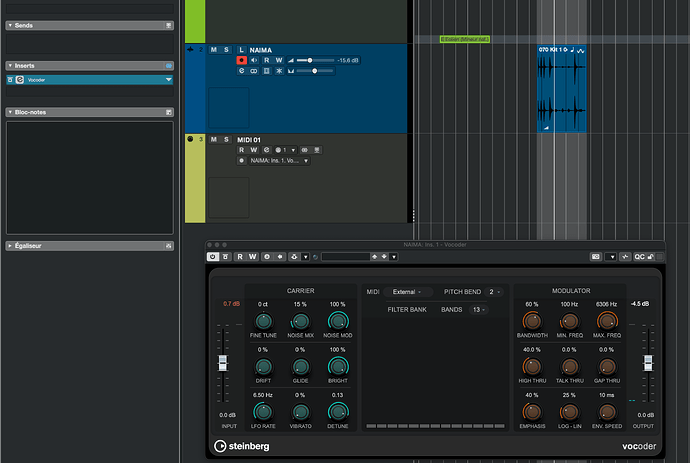This screenshot has width=690, height=463.
Task: Toggle record enable on NAIMA track
Action: [241, 61]
